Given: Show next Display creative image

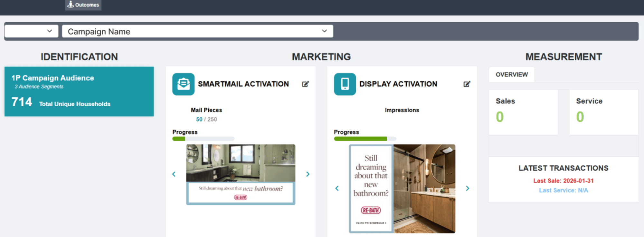Looking at the screenshot, I should (x=468, y=188).
